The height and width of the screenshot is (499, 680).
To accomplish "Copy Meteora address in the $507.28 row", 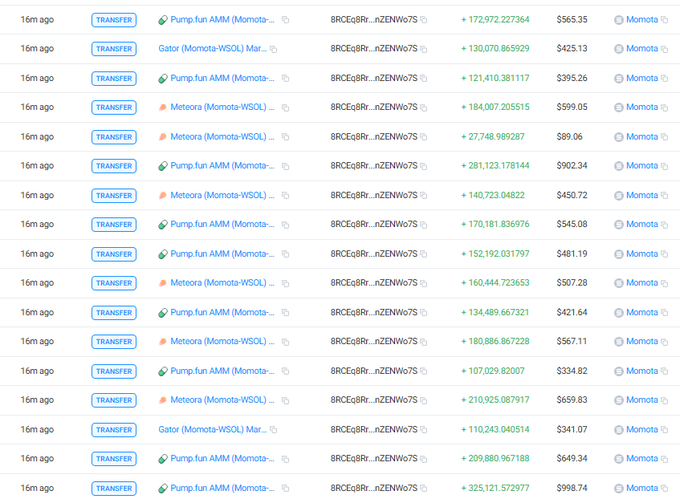I will [285, 283].
